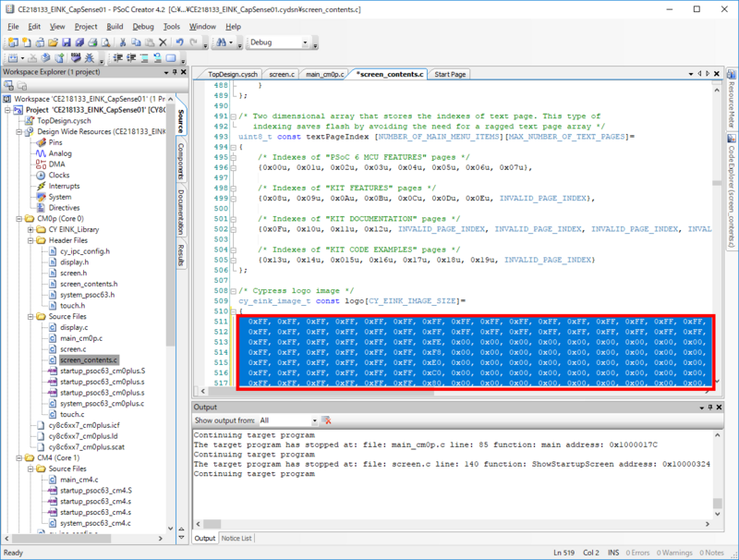Select screen_contents.h in Header Files

(x=89, y=284)
